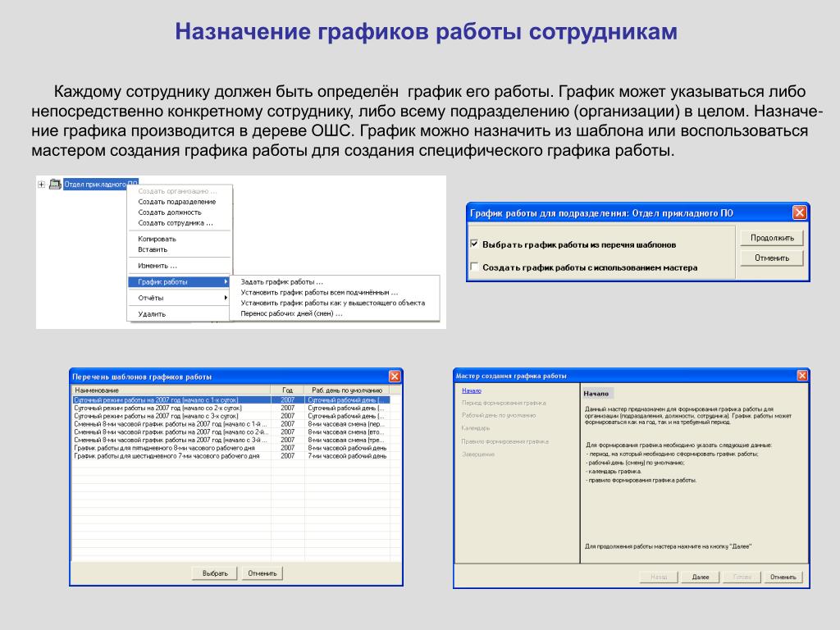Click the 7-ми часовой рабочий день cell

click(347, 456)
